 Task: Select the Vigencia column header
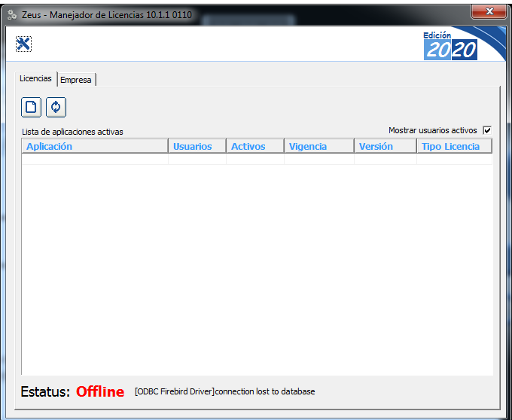pos(308,147)
